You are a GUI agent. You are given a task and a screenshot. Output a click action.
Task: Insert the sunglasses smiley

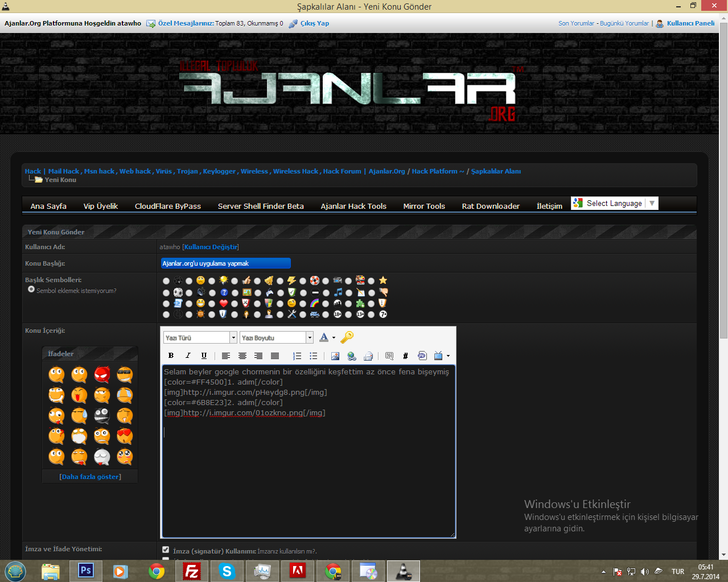(x=125, y=374)
